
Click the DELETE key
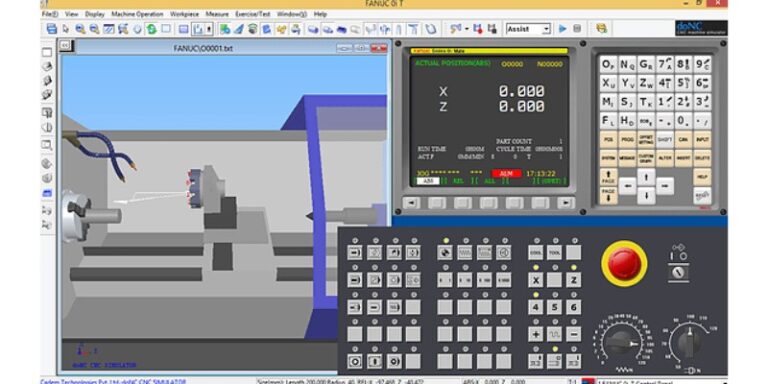coord(702,158)
